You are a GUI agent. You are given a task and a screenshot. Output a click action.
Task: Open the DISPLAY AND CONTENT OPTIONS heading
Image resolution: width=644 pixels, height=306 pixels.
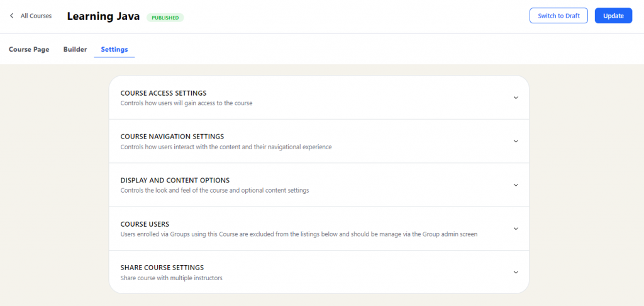tap(175, 180)
